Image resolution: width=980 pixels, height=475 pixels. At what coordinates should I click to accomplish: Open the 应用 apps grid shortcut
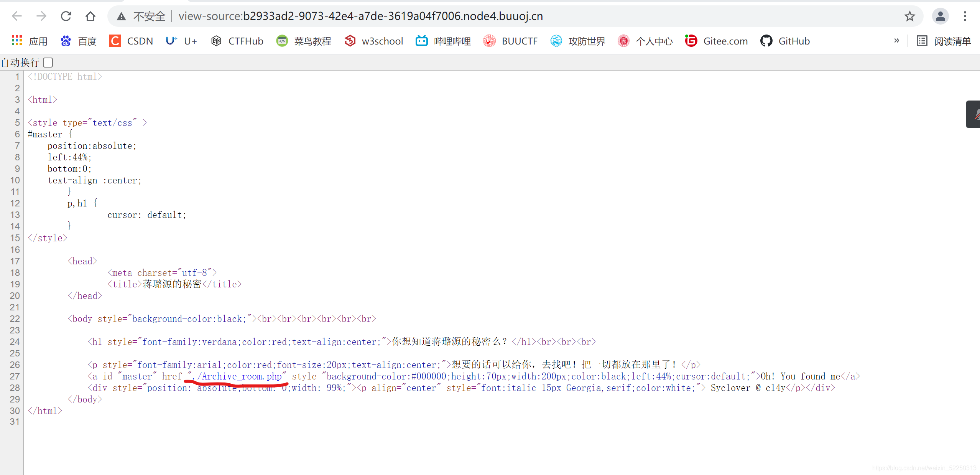click(x=29, y=41)
